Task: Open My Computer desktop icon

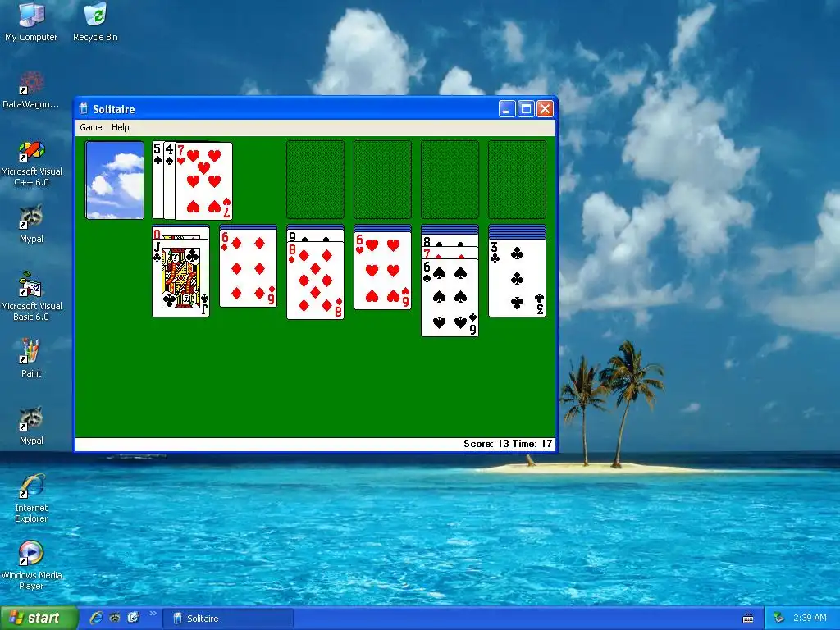Action: 31,22
